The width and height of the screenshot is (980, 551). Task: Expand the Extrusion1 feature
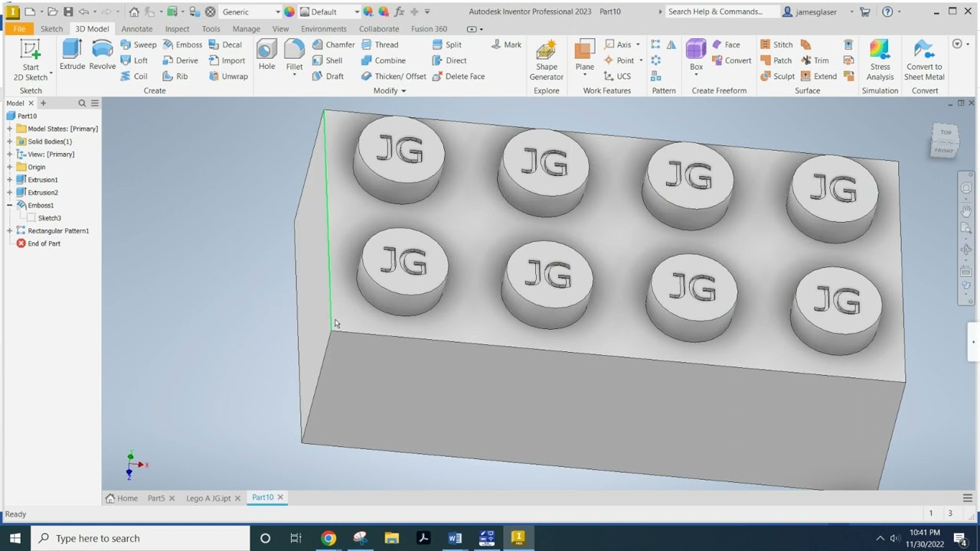pos(10,180)
